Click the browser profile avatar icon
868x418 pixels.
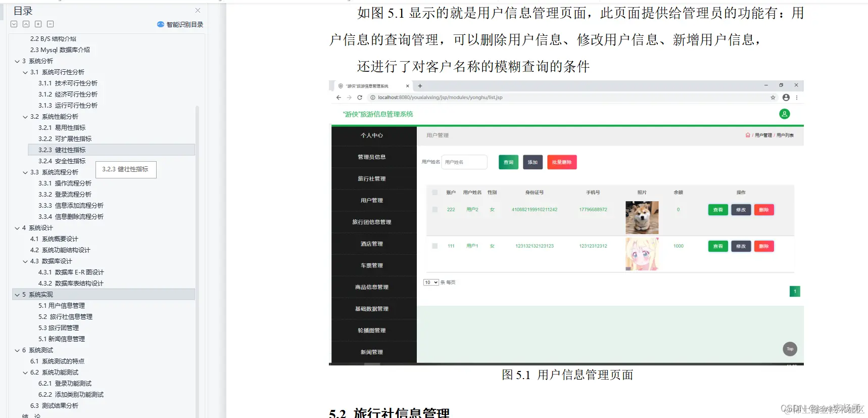point(786,98)
